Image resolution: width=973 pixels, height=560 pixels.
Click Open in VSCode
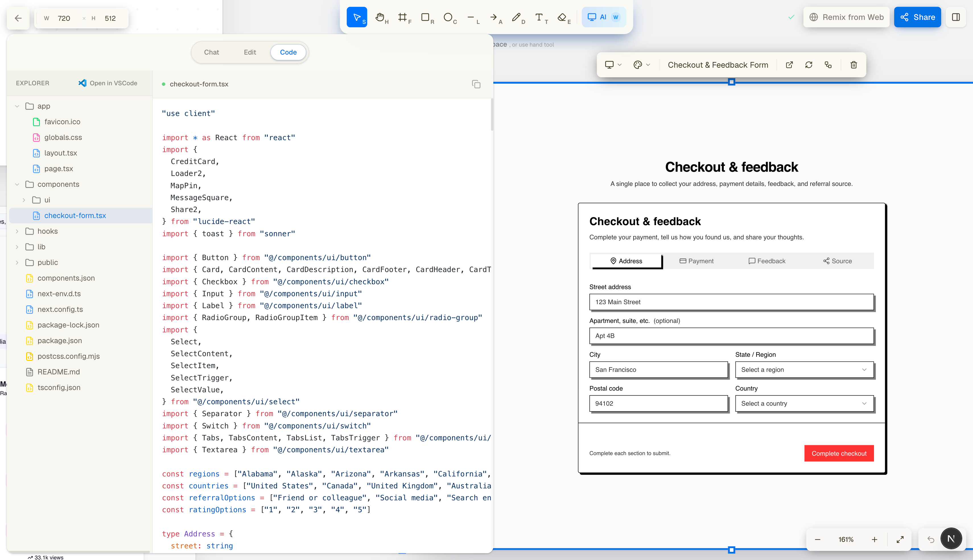[x=108, y=83]
